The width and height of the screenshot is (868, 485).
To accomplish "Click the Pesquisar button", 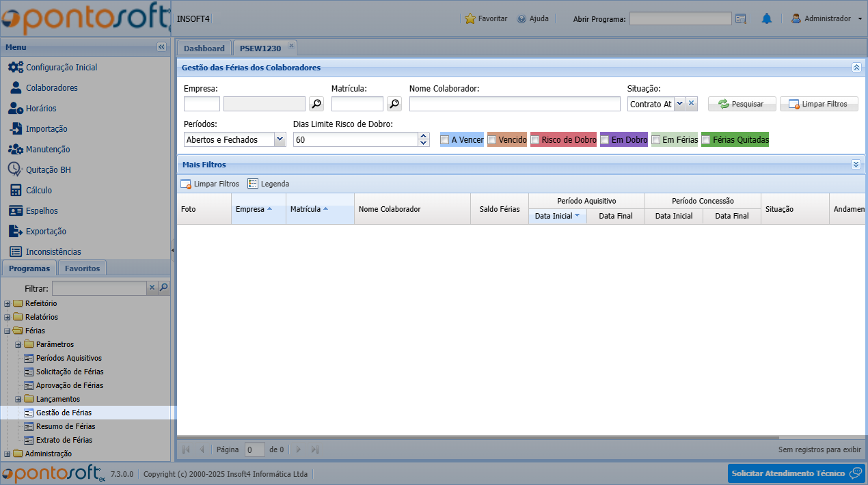I will coord(742,104).
